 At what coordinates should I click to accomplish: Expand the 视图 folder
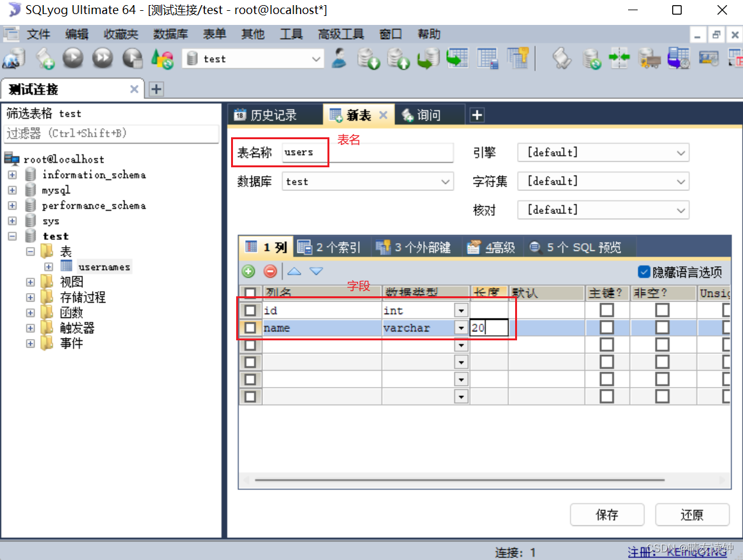(x=31, y=282)
